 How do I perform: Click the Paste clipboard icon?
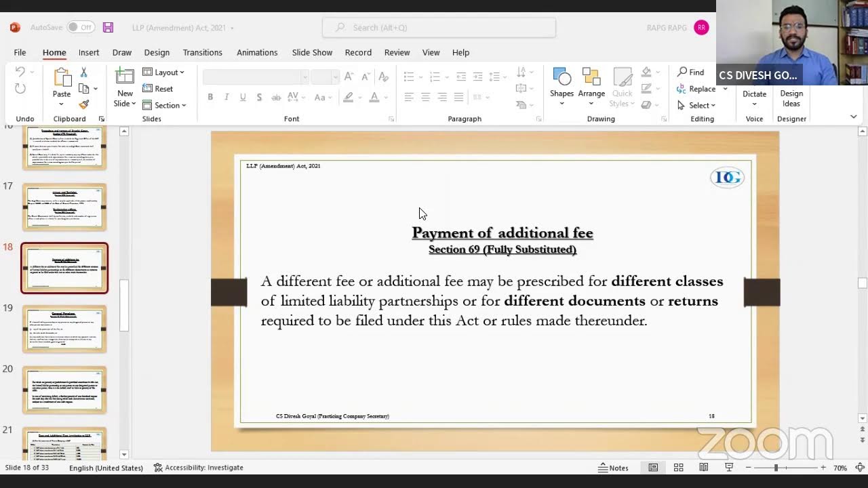[x=62, y=78]
